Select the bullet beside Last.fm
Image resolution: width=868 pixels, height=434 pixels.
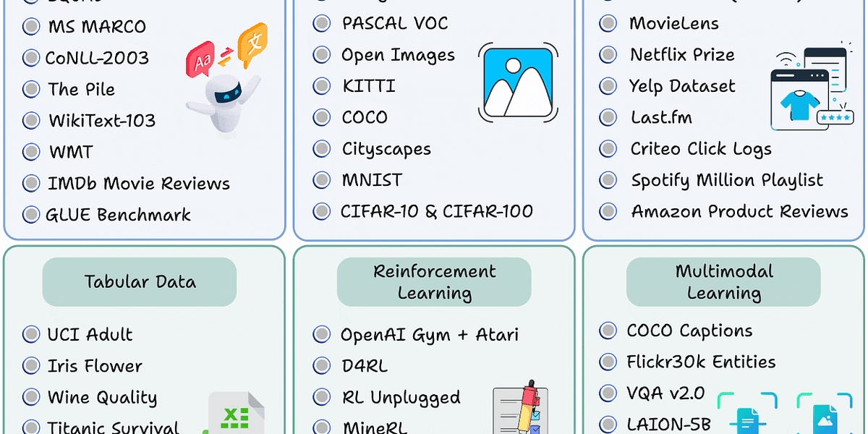[x=608, y=117]
